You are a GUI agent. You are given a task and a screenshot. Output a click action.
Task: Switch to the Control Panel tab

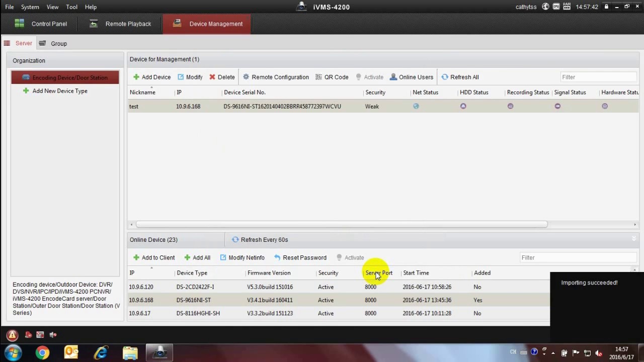coord(41,24)
